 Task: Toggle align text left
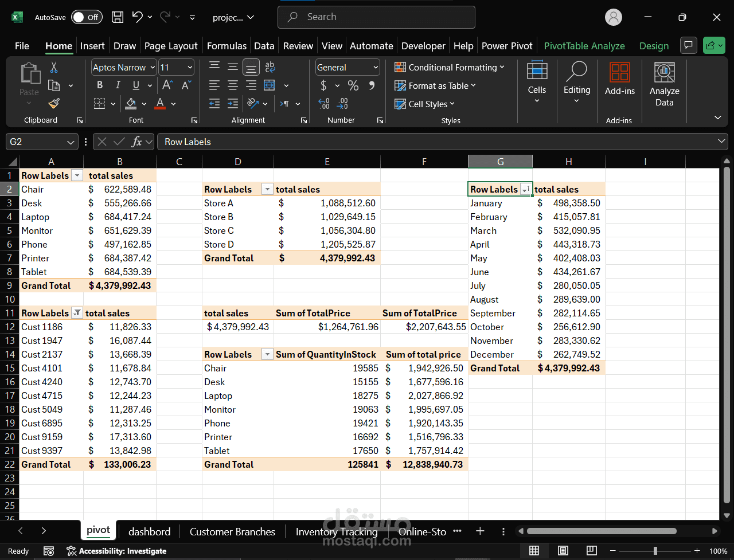click(214, 85)
